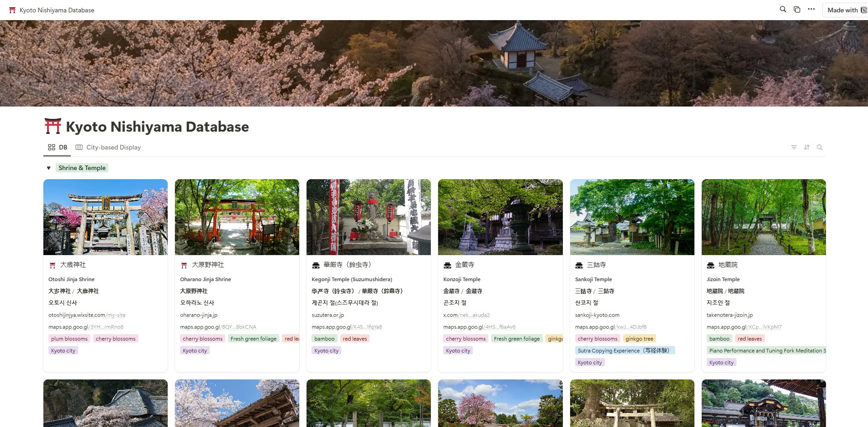Open the database filter icon
This screenshot has width=868, height=427.
pyautogui.click(x=794, y=147)
